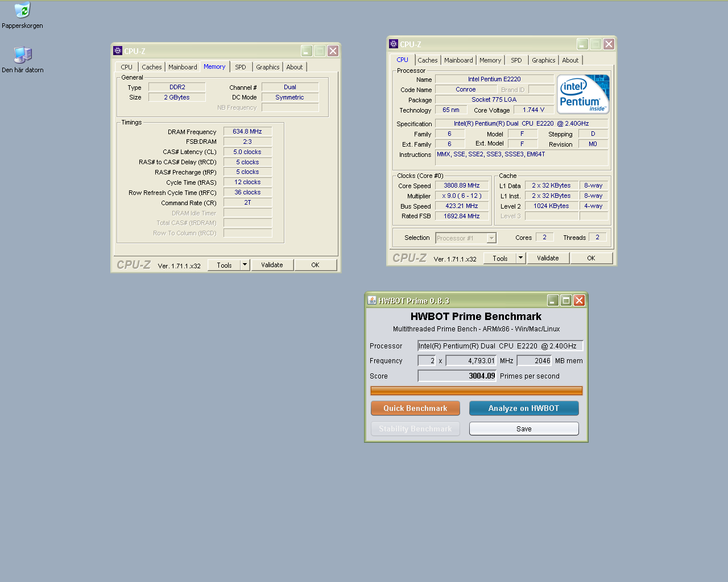This screenshot has width=728, height=582.
Task: Close the CPU-Z CPU window
Action: click(609, 44)
